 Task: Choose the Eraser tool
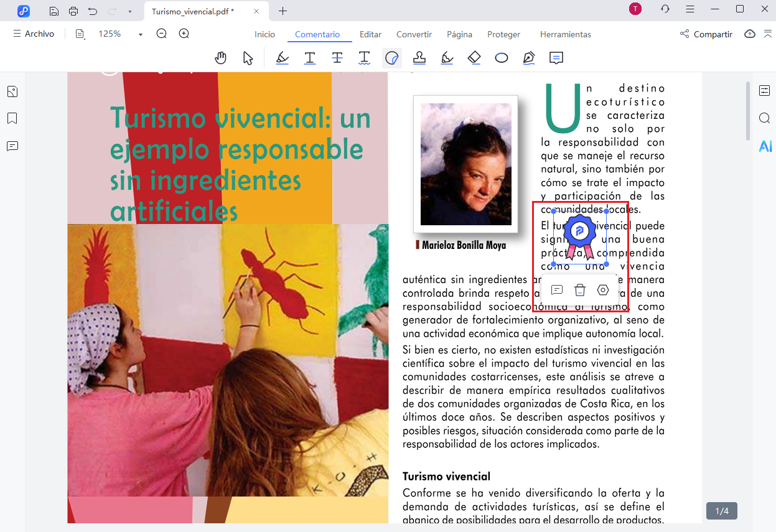click(x=474, y=58)
